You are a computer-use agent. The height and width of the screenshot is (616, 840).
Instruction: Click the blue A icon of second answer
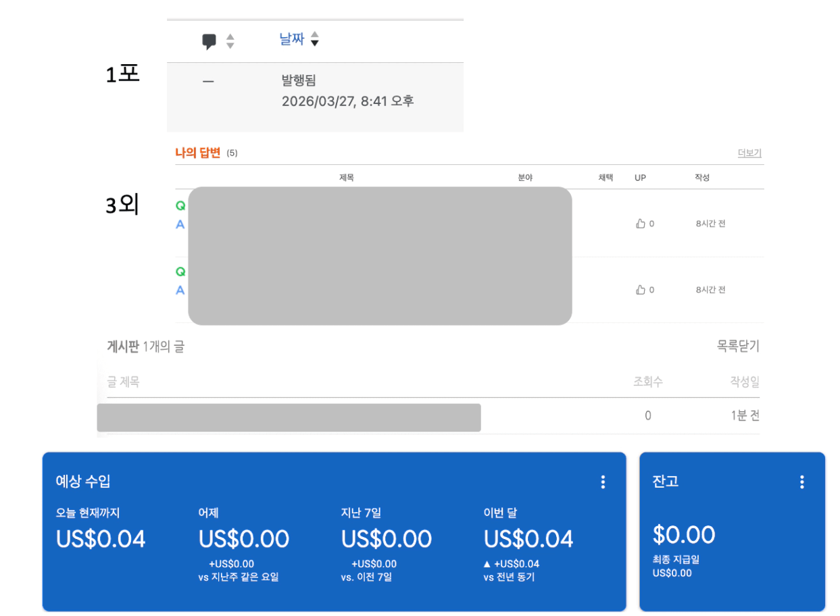180,290
